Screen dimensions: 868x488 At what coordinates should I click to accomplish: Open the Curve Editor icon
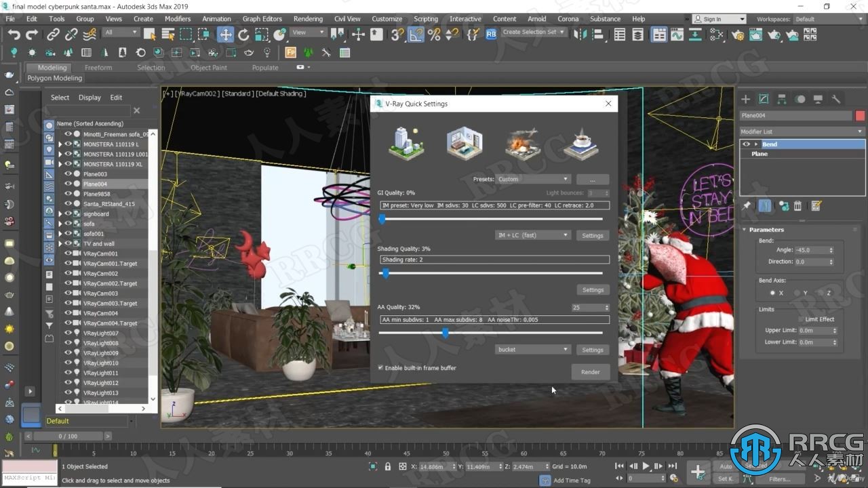tap(677, 35)
